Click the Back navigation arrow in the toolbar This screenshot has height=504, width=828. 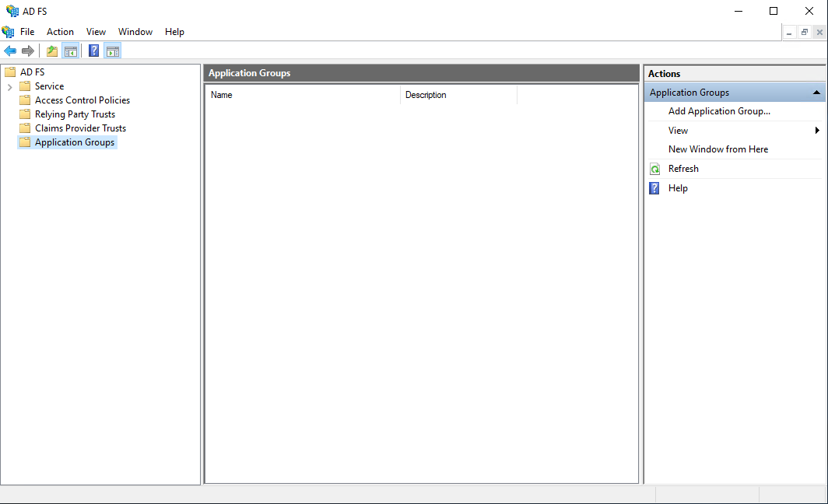pos(10,51)
